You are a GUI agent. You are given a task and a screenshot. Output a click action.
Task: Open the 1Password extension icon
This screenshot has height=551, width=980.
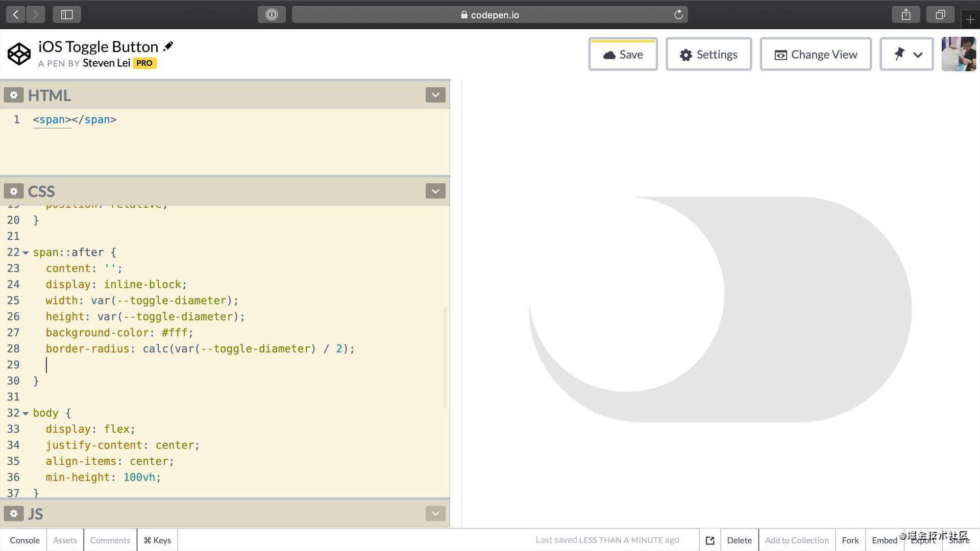click(x=272, y=14)
